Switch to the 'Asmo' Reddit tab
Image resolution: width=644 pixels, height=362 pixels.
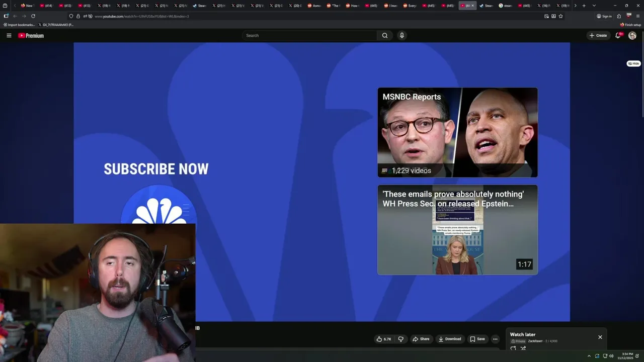[314, 6]
